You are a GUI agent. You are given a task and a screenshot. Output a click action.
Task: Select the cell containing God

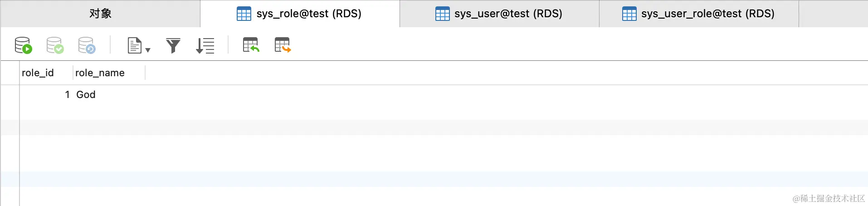click(x=86, y=94)
